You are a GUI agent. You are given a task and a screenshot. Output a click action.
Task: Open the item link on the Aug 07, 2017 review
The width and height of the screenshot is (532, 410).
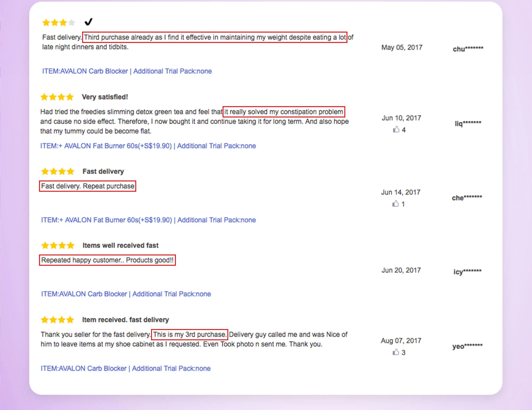click(126, 368)
